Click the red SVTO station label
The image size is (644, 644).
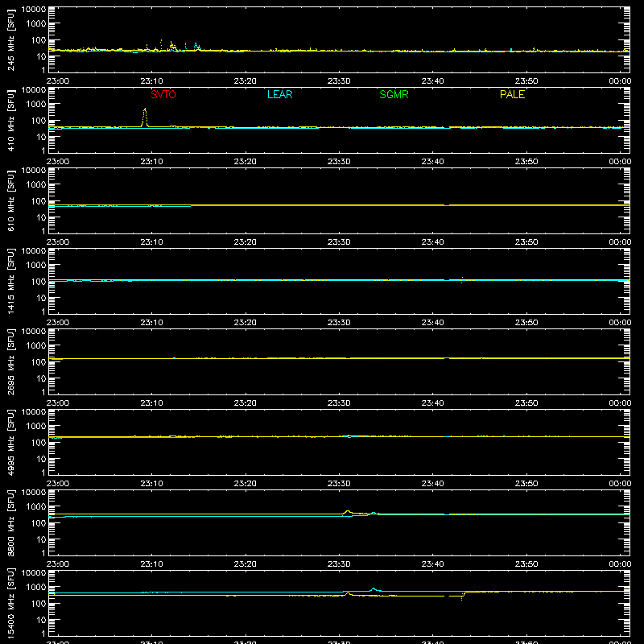[x=163, y=94]
